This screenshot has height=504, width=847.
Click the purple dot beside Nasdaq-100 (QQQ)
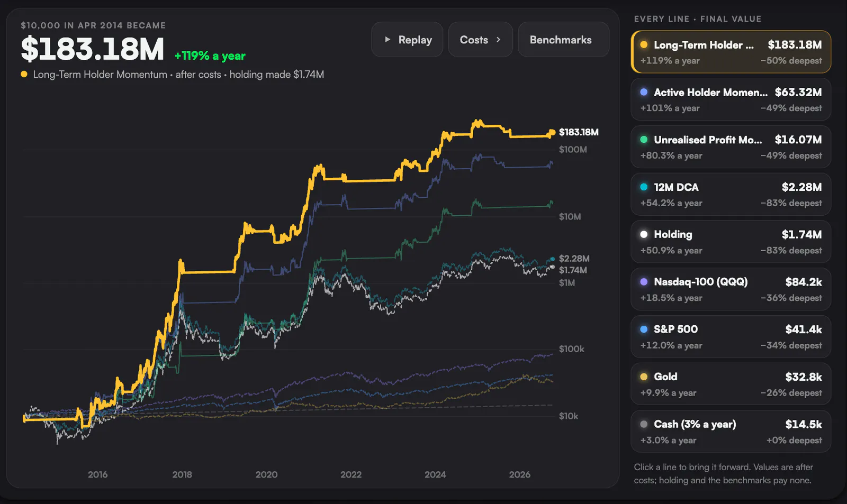click(644, 282)
